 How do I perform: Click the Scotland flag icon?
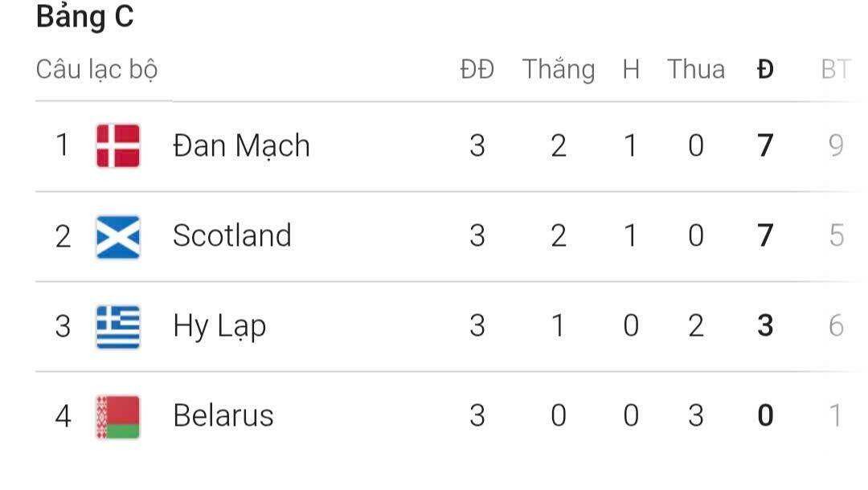(118, 236)
